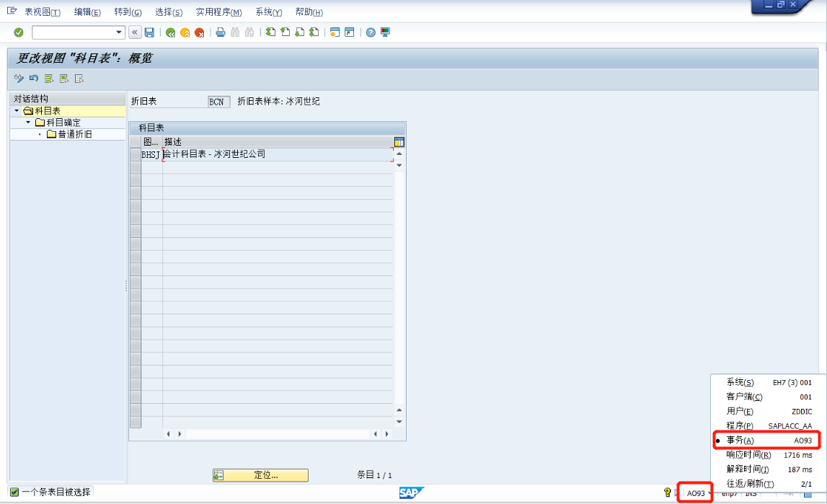This screenshot has height=504, width=827.
Task: Jump to first page icon
Action: (270, 32)
